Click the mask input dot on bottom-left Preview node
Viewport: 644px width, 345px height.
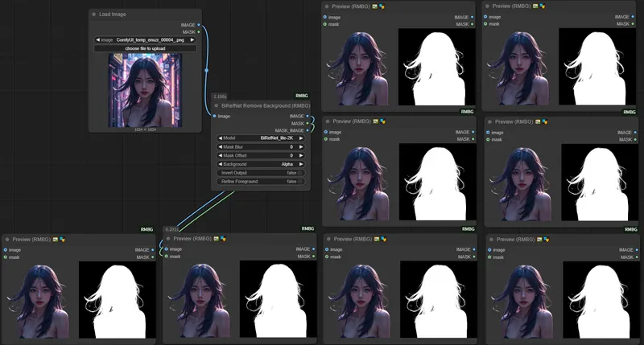5,257
